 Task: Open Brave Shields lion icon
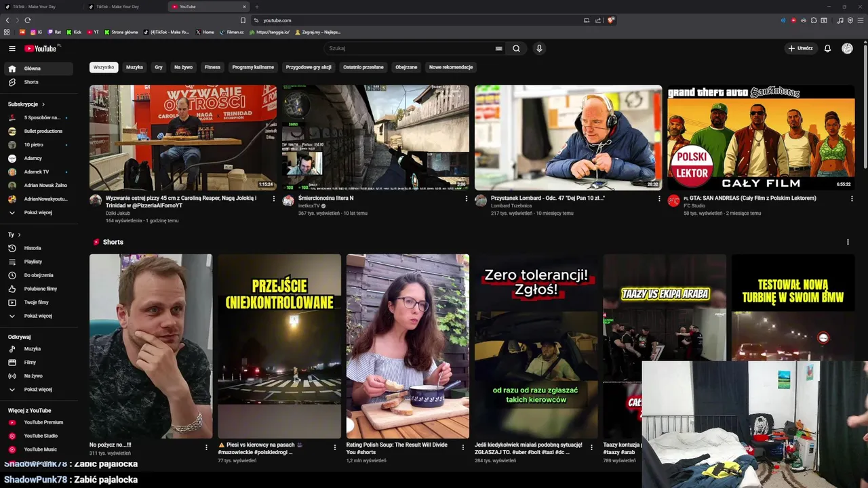[610, 20]
